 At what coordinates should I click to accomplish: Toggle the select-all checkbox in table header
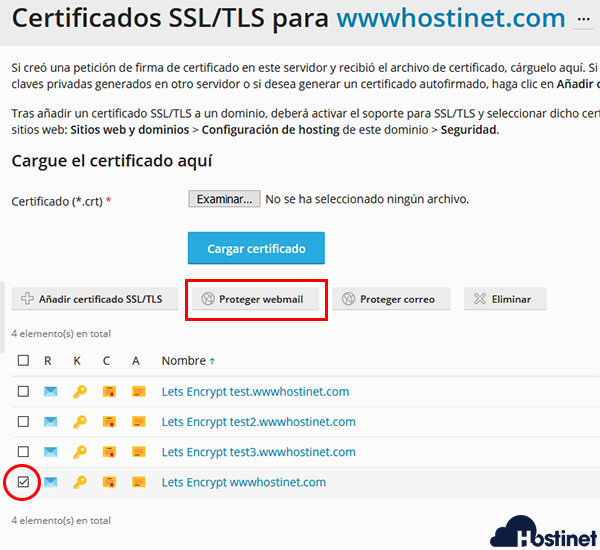pos(23,361)
